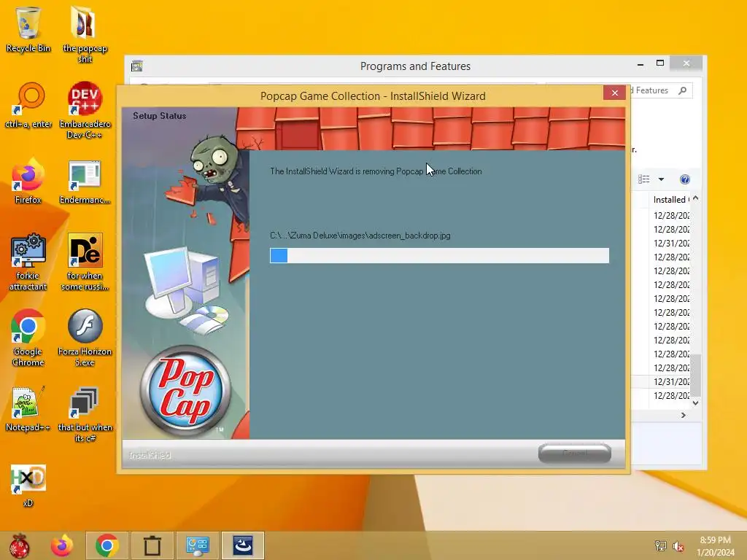
Task: Open Firefox from the taskbar
Action: coord(62,545)
